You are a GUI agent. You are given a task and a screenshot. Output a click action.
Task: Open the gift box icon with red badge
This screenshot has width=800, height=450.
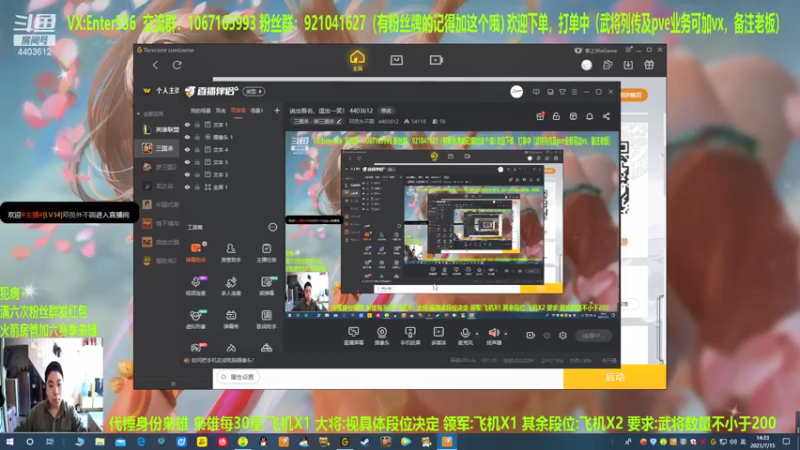[540, 116]
